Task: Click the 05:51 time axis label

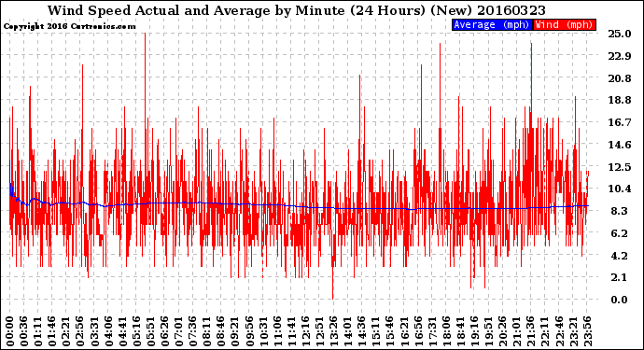Action: click(150, 331)
